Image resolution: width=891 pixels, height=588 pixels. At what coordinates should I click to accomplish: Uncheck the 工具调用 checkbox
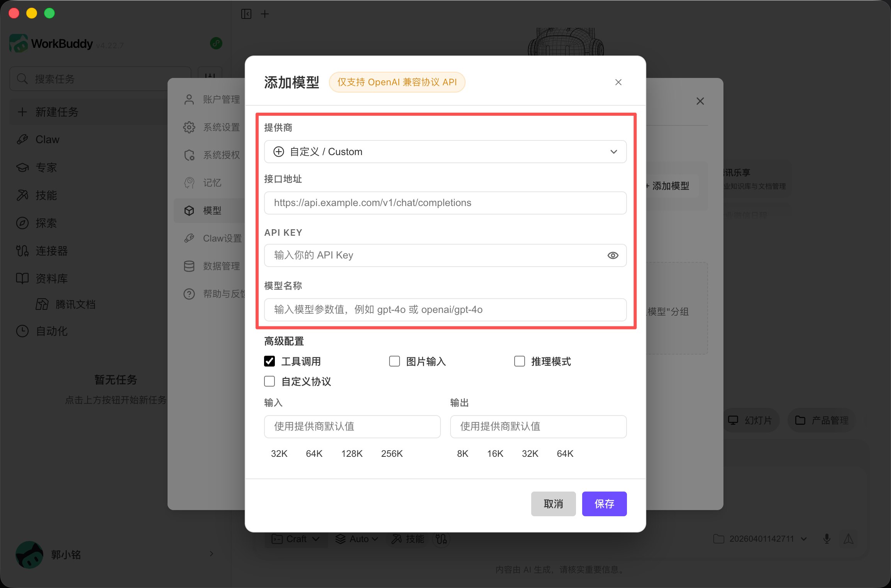[x=269, y=361]
